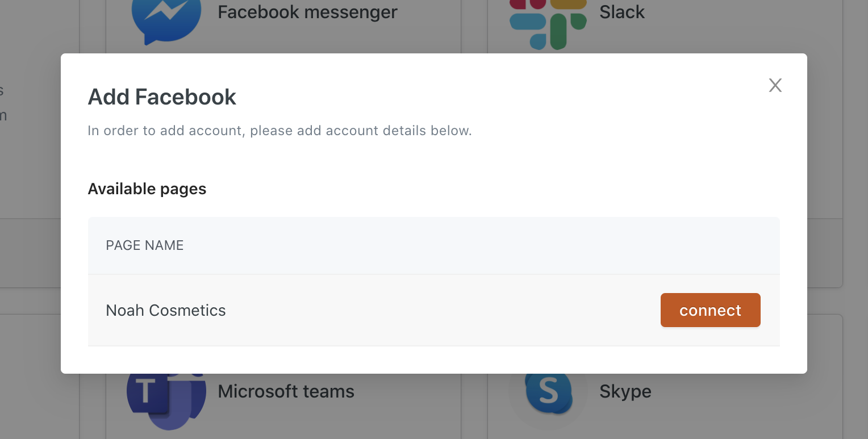Click the Noah Cosmetics table row
The image size is (868, 439).
[x=434, y=310]
